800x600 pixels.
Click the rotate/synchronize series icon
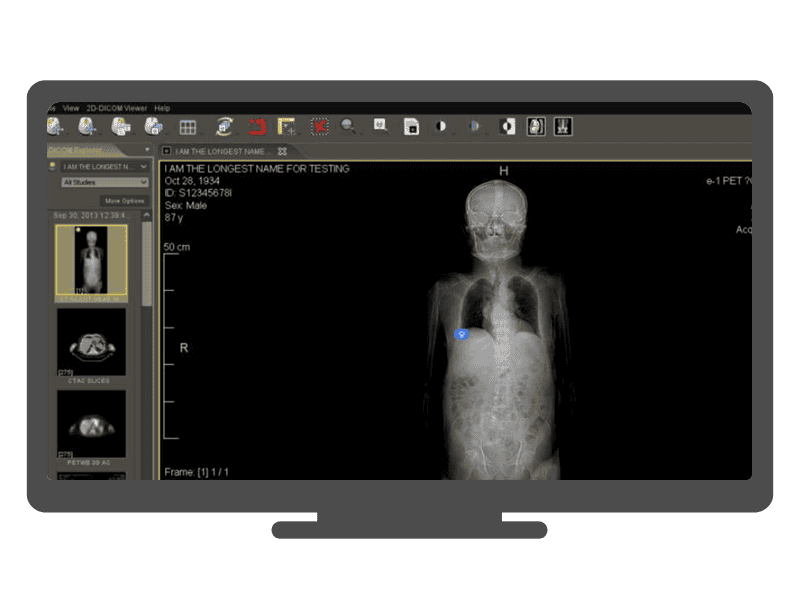[x=224, y=126]
